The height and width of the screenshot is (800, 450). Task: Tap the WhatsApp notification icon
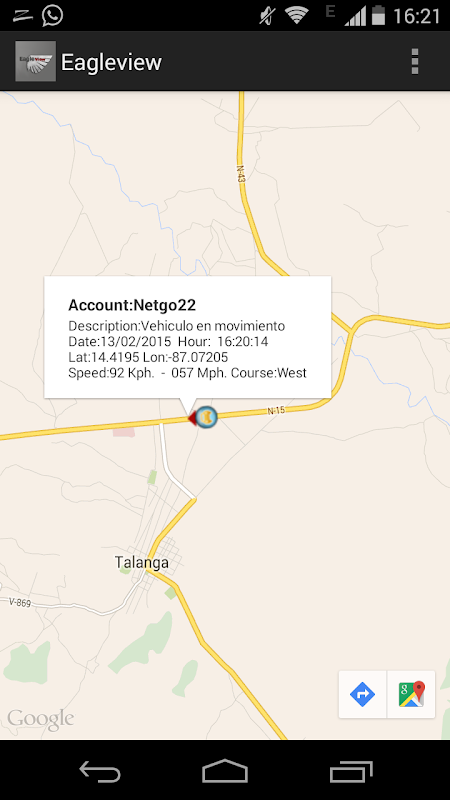[x=53, y=15]
